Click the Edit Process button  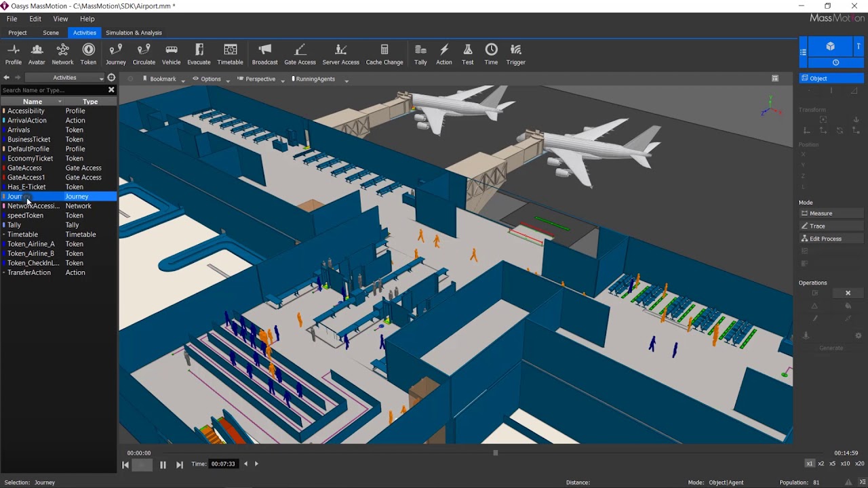tap(831, 239)
